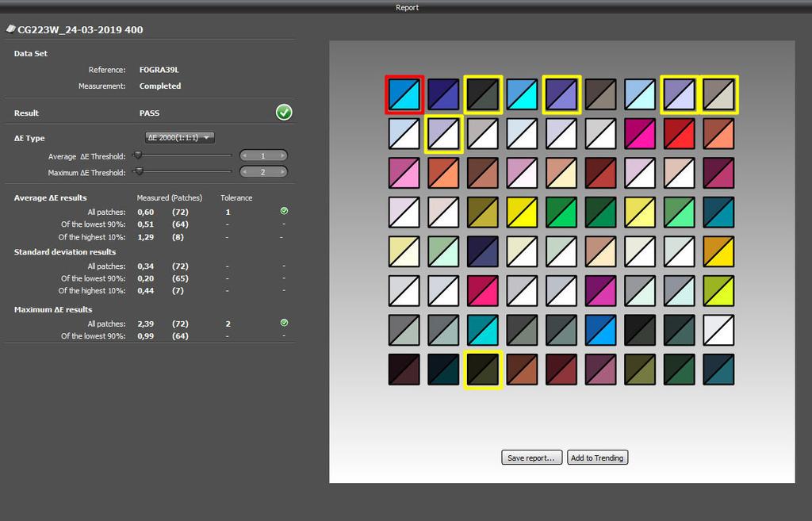The height and width of the screenshot is (521, 812).
Task: Click the F0GRA39L reference value
Action: click(159, 70)
